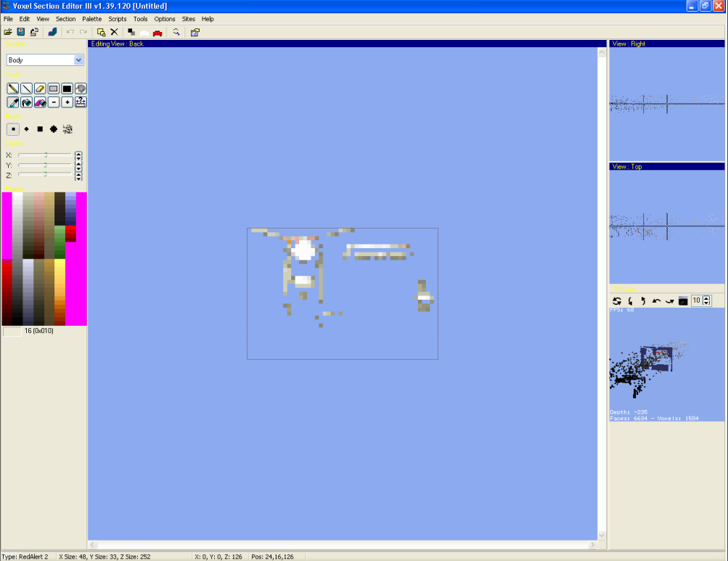The height and width of the screenshot is (561, 728).
Task: Click the Save As toolbar icon
Action: (34, 32)
